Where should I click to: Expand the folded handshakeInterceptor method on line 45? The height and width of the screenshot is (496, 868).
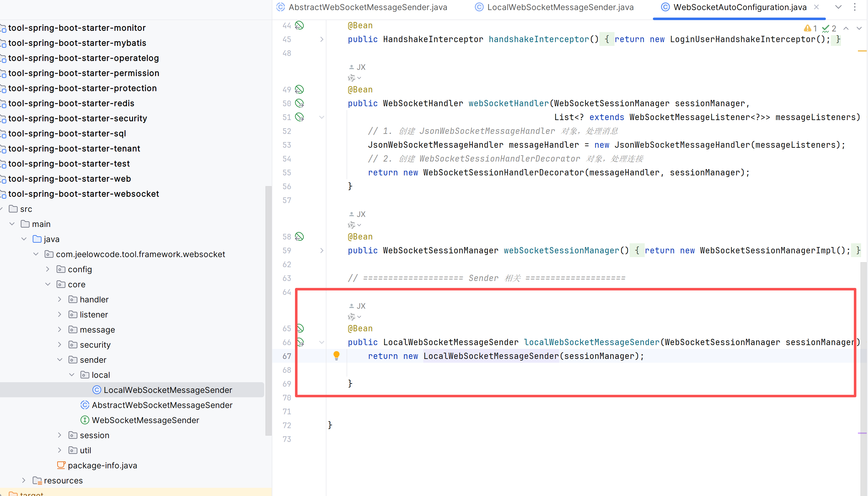point(322,40)
